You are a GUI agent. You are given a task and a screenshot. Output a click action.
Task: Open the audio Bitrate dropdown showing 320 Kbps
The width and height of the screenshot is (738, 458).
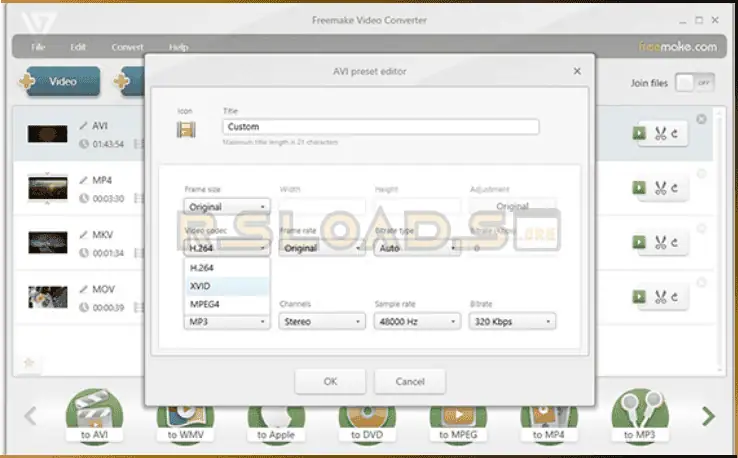[x=512, y=321]
